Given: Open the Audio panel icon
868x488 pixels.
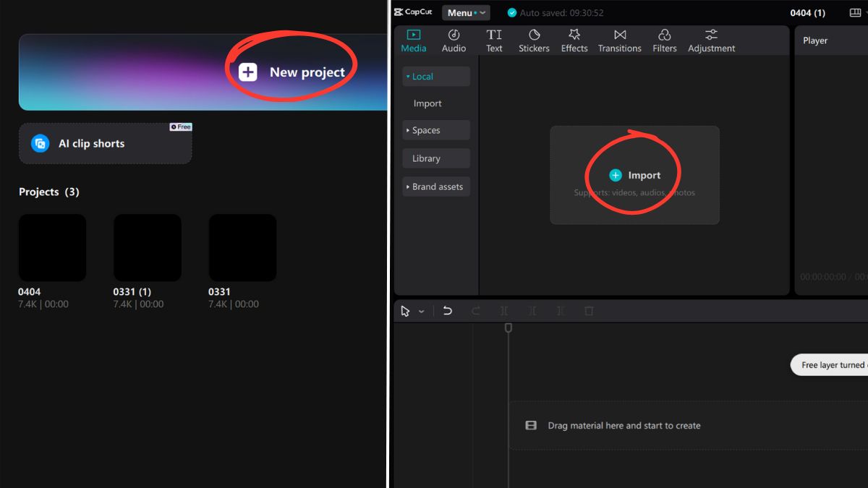Looking at the screenshot, I should [x=454, y=35].
